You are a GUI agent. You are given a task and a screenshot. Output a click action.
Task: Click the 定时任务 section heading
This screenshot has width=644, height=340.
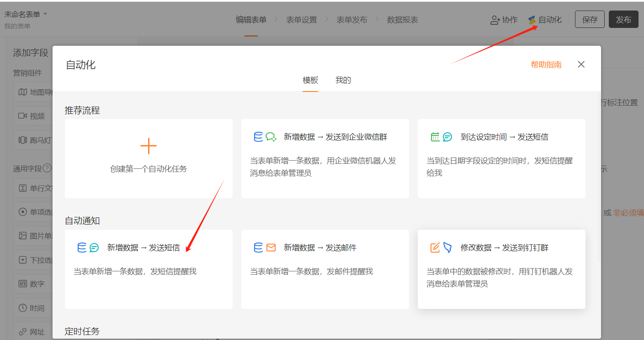tap(82, 331)
